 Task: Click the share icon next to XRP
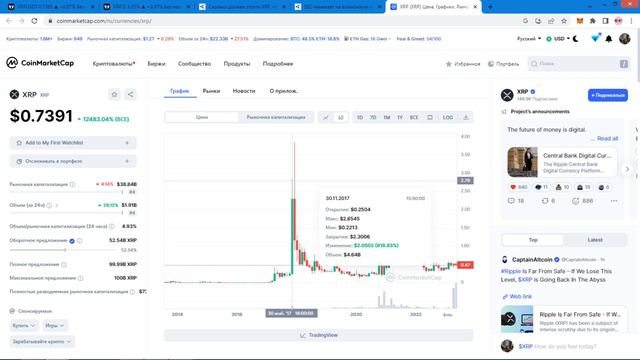point(131,94)
